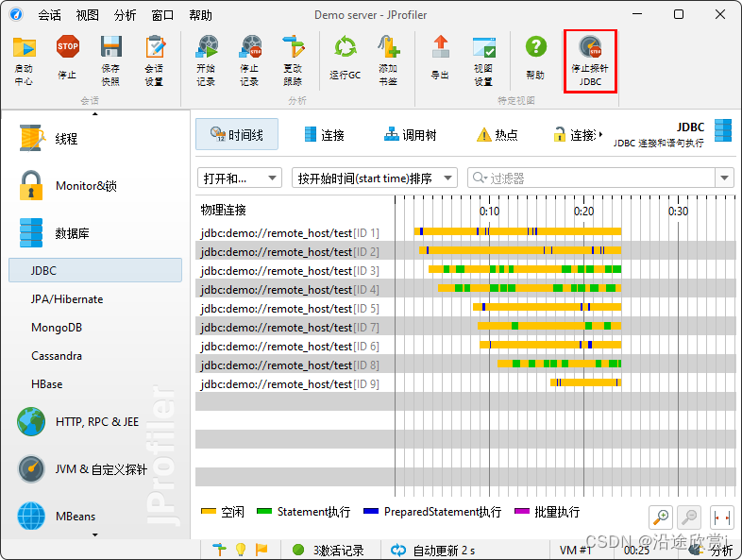Focus the 过滤器 filter input field
742x560 pixels.
(x=592, y=178)
